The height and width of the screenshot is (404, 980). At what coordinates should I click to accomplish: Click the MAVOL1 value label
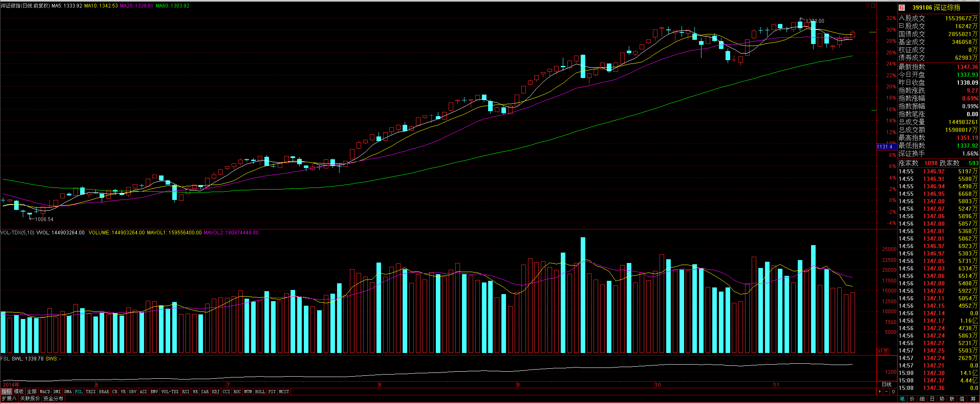click(x=174, y=233)
